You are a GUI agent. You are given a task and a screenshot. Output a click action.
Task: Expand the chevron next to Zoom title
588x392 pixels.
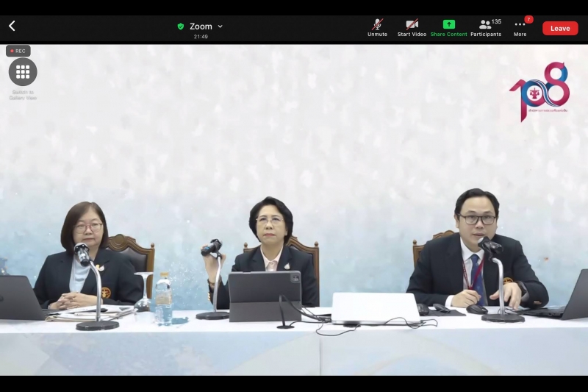click(x=220, y=26)
